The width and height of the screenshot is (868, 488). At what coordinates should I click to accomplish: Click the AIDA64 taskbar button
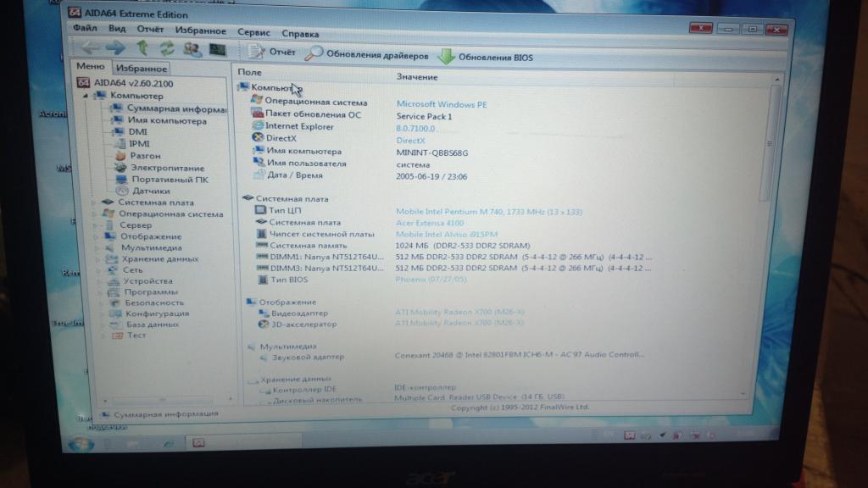pyautogui.click(x=198, y=442)
